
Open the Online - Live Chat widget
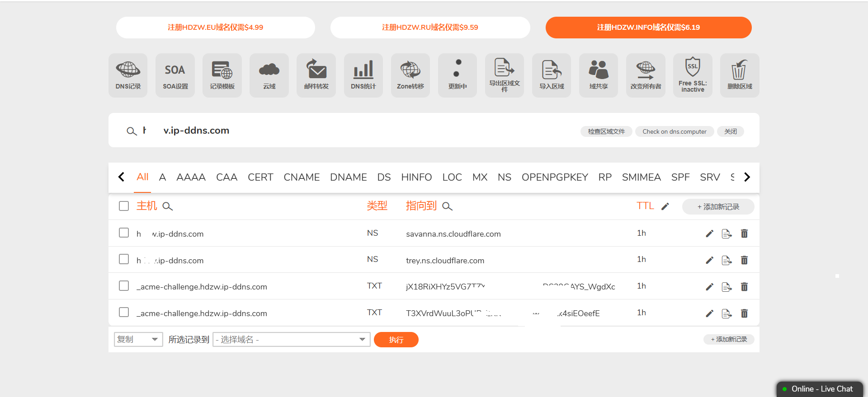(819, 389)
